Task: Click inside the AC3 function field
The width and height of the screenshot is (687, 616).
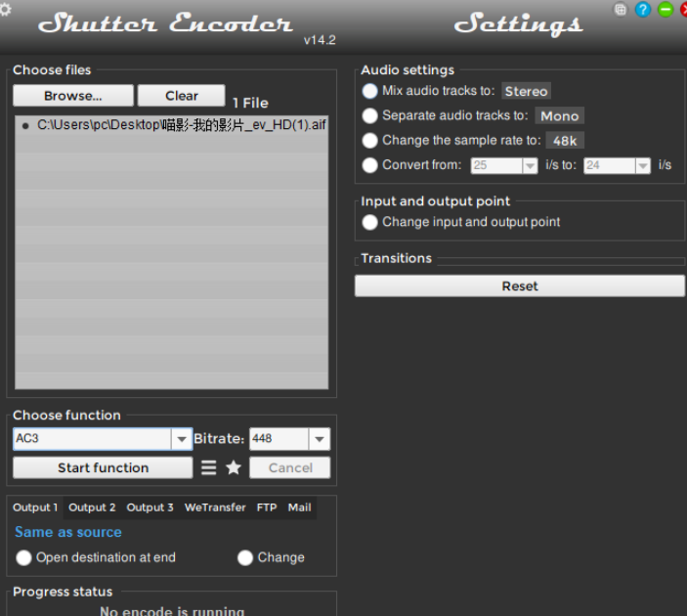Action: (x=92, y=439)
